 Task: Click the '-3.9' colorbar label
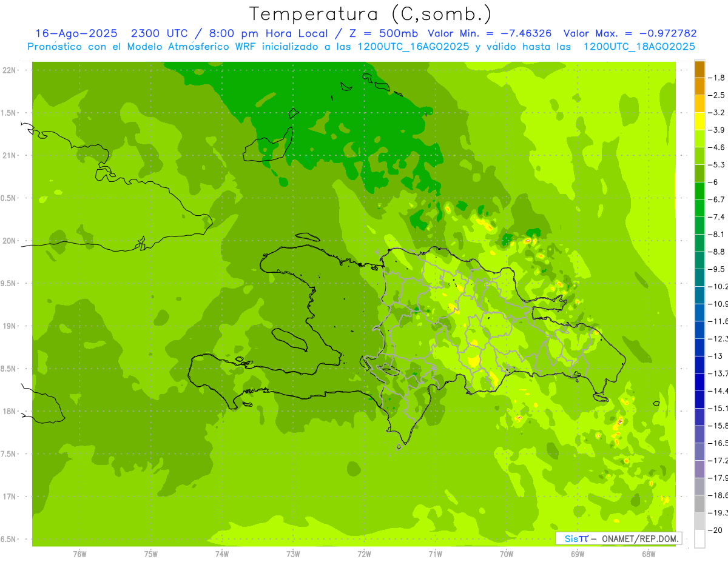[x=716, y=130]
